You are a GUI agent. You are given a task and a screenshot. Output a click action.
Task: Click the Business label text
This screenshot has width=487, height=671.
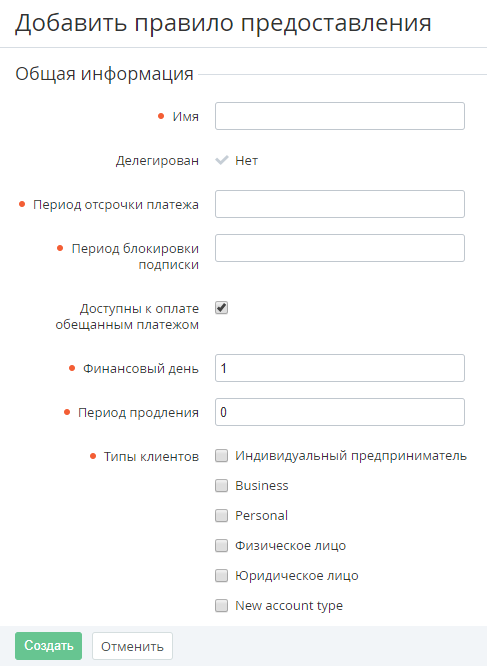pyautogui.click(x=261, y=486)
